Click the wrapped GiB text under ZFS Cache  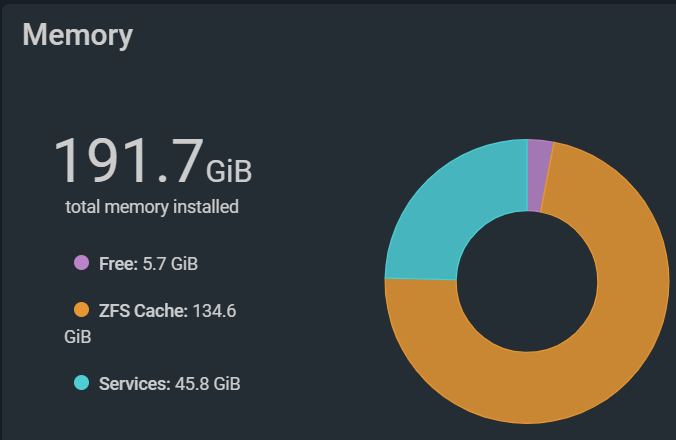(78, 337)
